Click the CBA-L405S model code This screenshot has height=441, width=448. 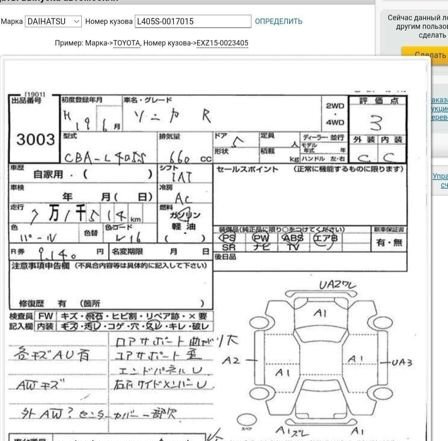[105, 157]
